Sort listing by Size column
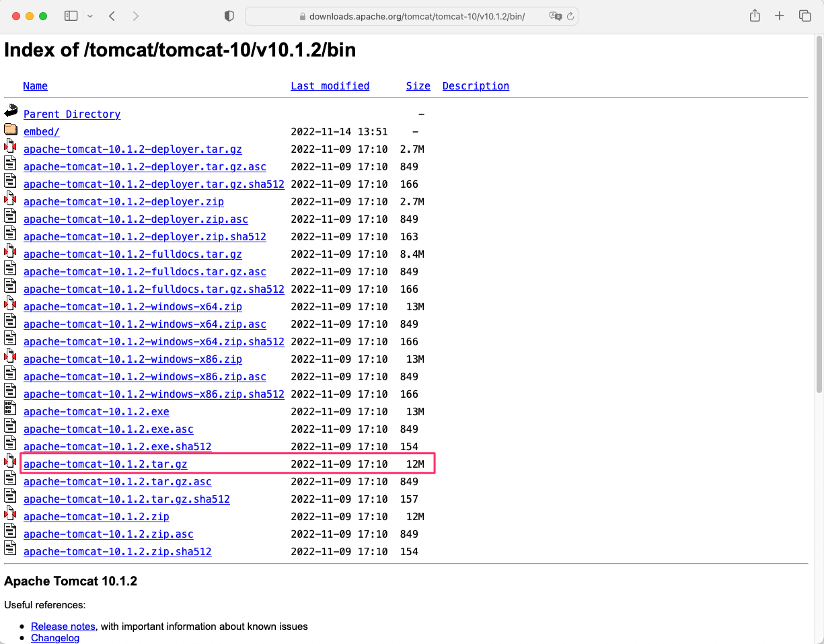This screenshot has width=824, height=644. coord(418,86)
